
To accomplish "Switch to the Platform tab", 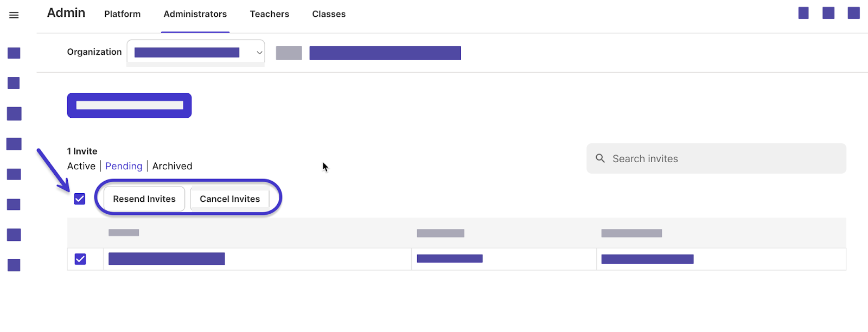I will 122,14.
